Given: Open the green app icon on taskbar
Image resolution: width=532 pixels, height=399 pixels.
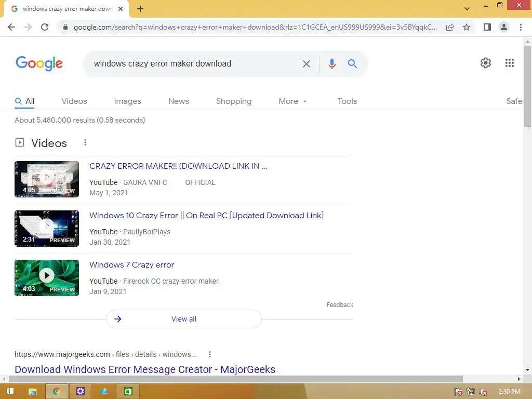Looking at the screenshot, I should (x=128, y=392).
